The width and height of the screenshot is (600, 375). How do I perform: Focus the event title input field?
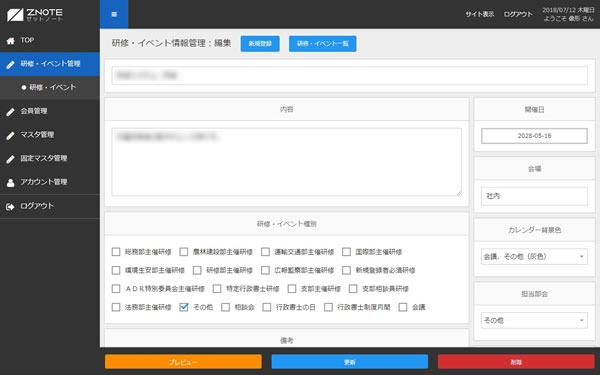350,75
